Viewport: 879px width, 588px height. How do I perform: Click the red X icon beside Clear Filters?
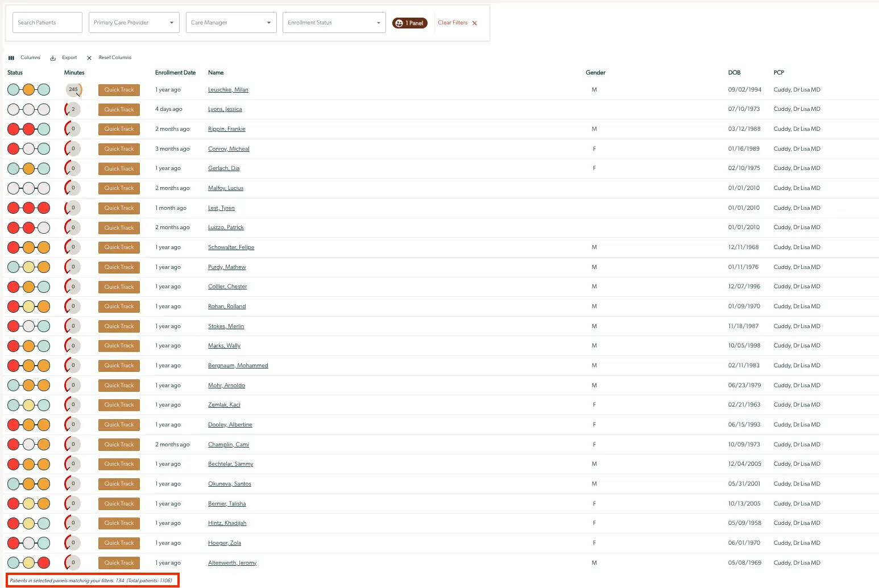[x=475, y=23]
